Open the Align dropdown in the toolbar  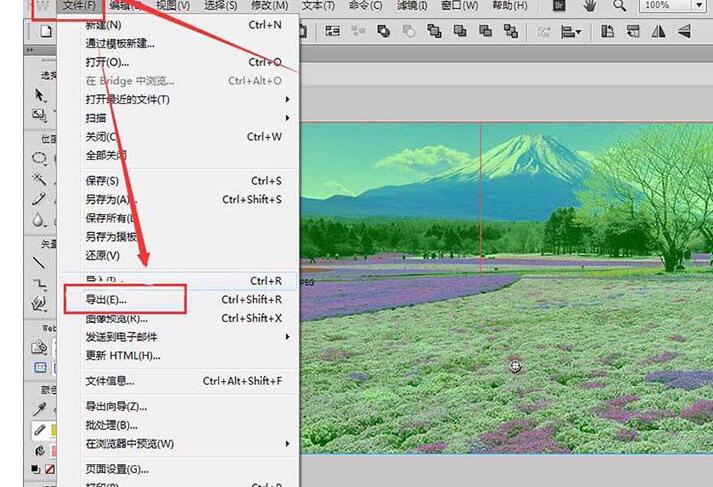pos(571,31)
